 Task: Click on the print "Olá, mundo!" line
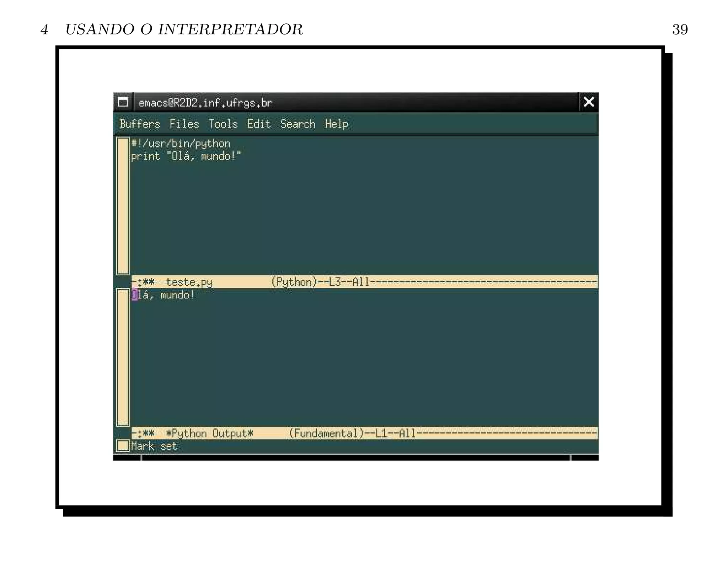(186, 156)
